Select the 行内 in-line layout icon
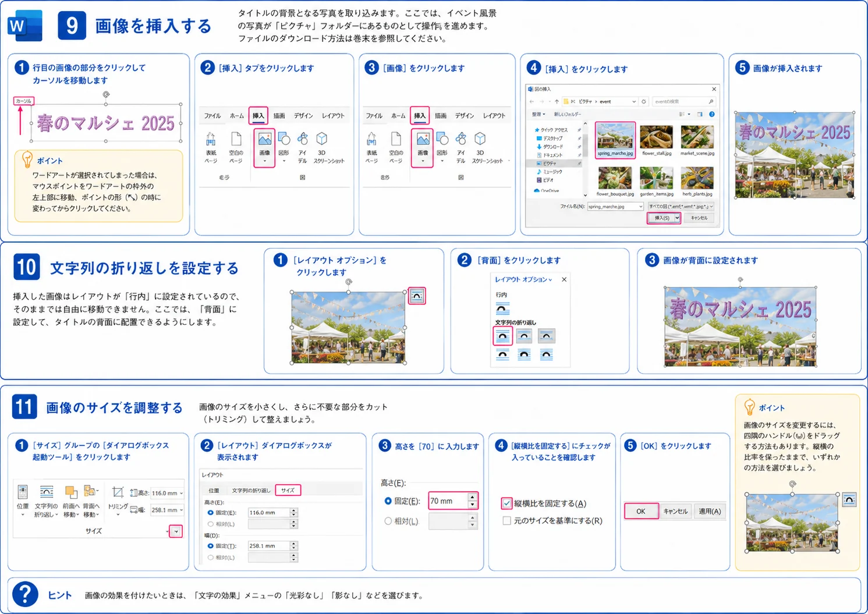Image resolution: width=868 pixels, height=614 pixels. [x=502, y=308]
